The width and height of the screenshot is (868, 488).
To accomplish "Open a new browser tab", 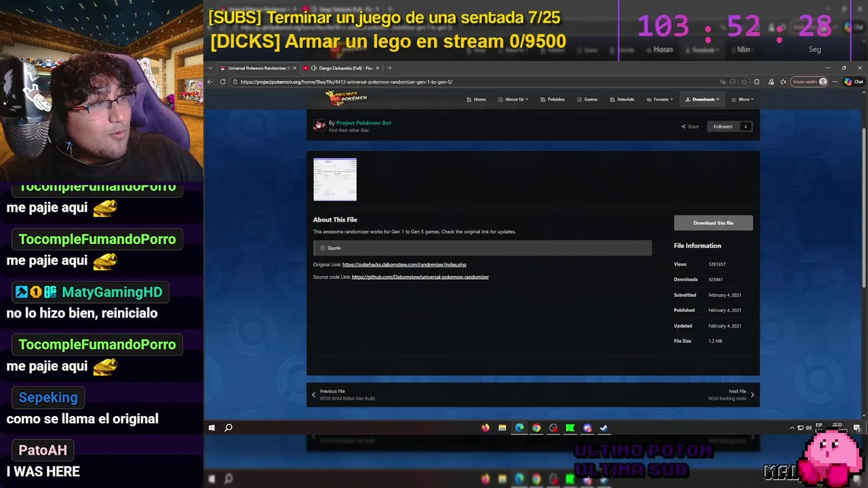I will (x=389, y=68).
